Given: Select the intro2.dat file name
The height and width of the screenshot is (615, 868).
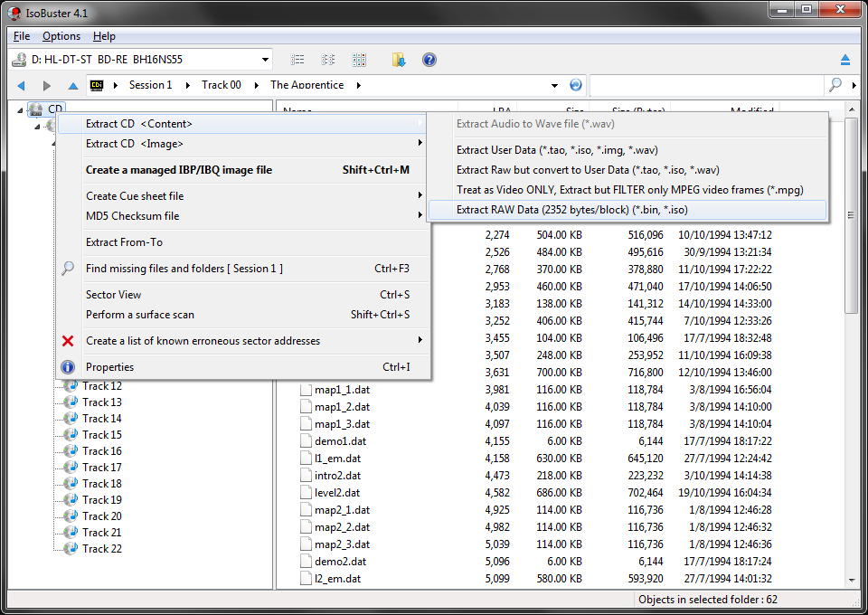Looking at the screenshot, I should [x=337, y=476].
